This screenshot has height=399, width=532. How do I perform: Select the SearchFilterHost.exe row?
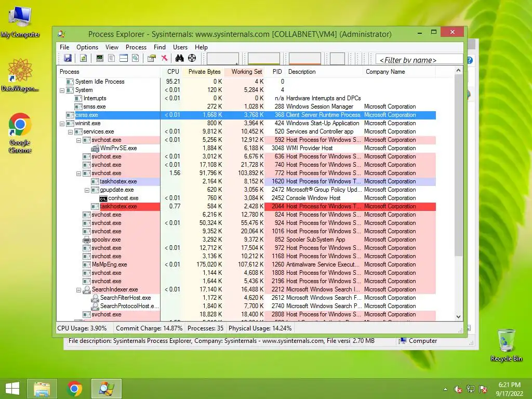(246, 298)
